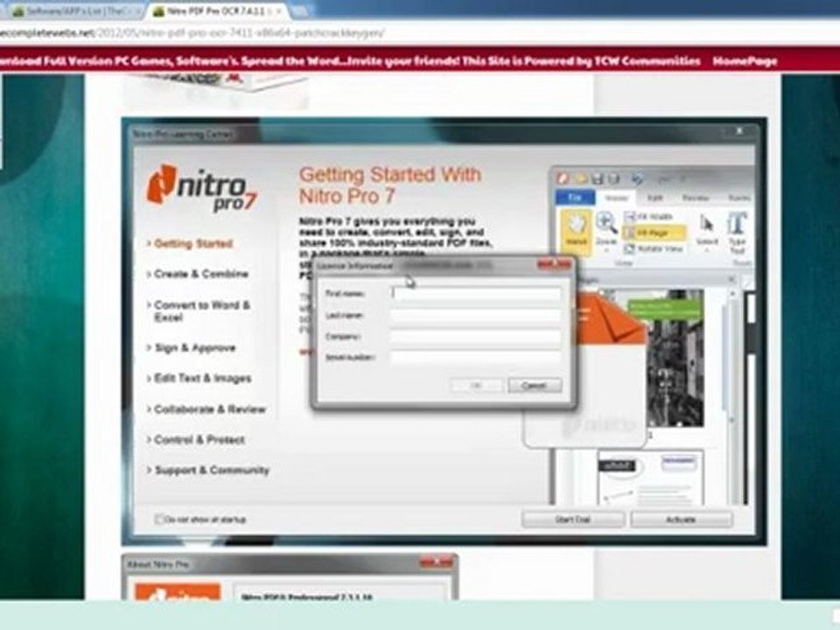Screen dimensions: 840x630
Task: Focus the Company input field
Action: [x=476, y=337]
